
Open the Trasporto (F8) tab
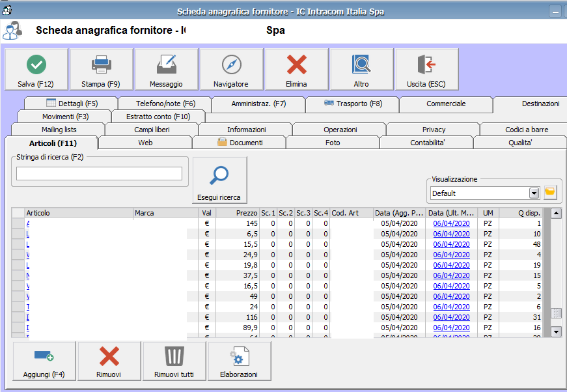(352, 104)
